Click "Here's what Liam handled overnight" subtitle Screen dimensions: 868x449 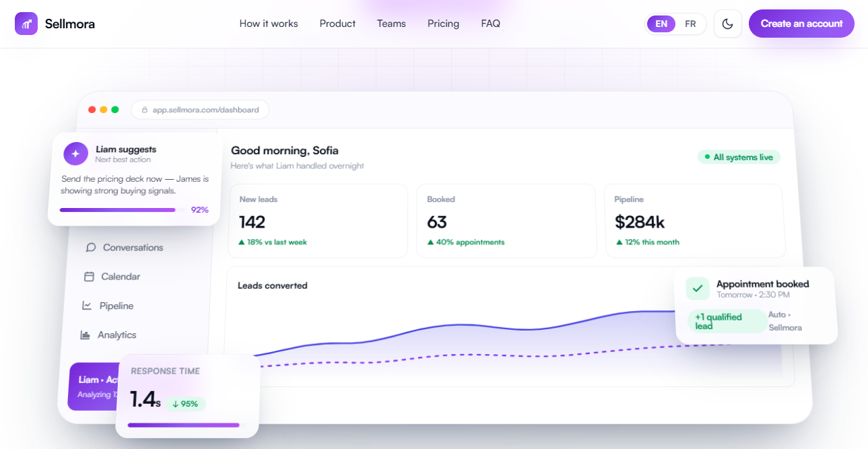tap(297, 166)
